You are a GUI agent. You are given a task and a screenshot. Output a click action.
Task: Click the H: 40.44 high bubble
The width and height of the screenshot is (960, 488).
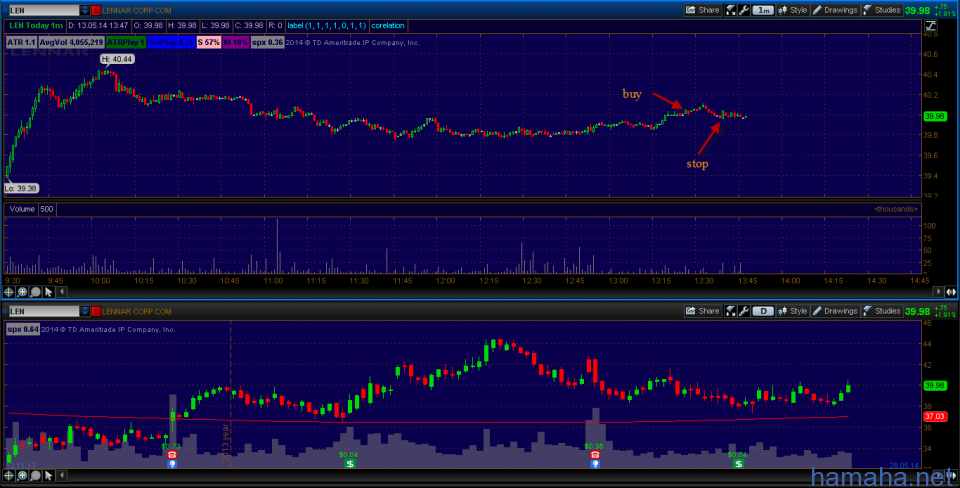(x=117, y=59)
